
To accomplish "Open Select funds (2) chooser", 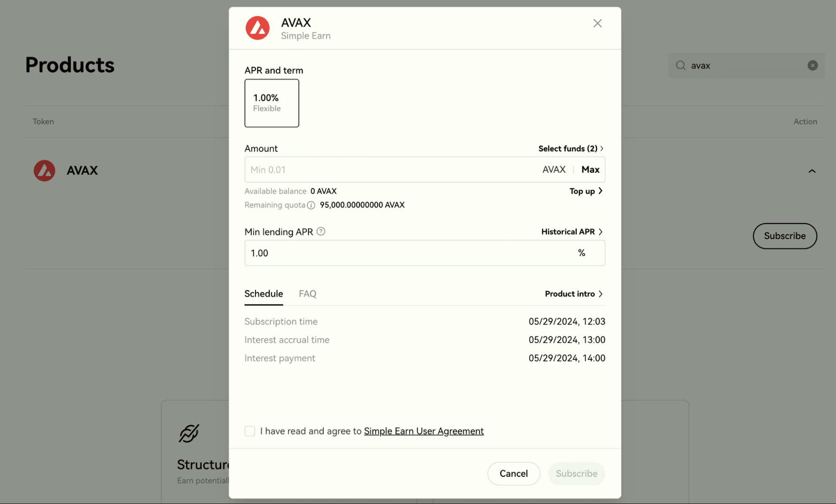I will pos(571,148).
